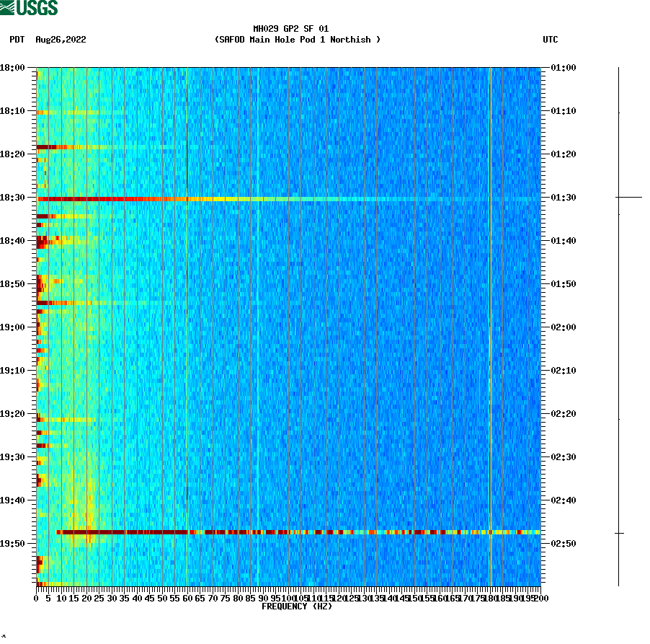Viewport: 650px width, 644px height.
Task: Click the vertical scale bar on the right
Action: (x=618, y=325)
